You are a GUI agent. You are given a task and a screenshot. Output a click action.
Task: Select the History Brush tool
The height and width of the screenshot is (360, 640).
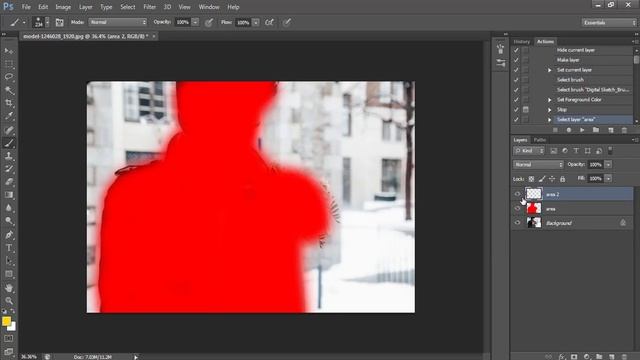pos(9,169)
